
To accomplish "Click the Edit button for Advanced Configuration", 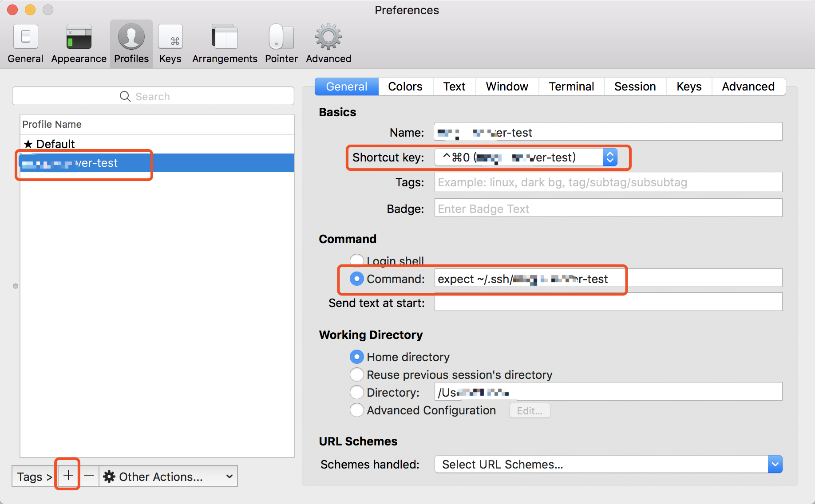I will (x=529, y=410).
